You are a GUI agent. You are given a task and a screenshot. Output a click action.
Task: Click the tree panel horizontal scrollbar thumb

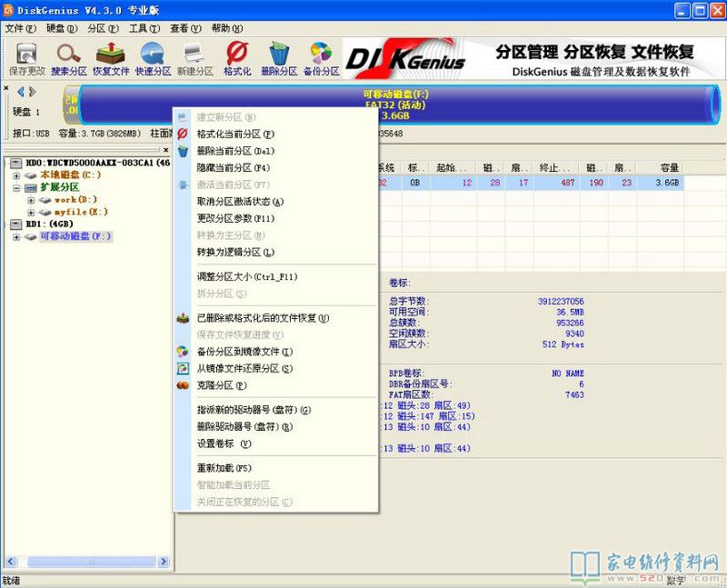click(x=91, y=562)
